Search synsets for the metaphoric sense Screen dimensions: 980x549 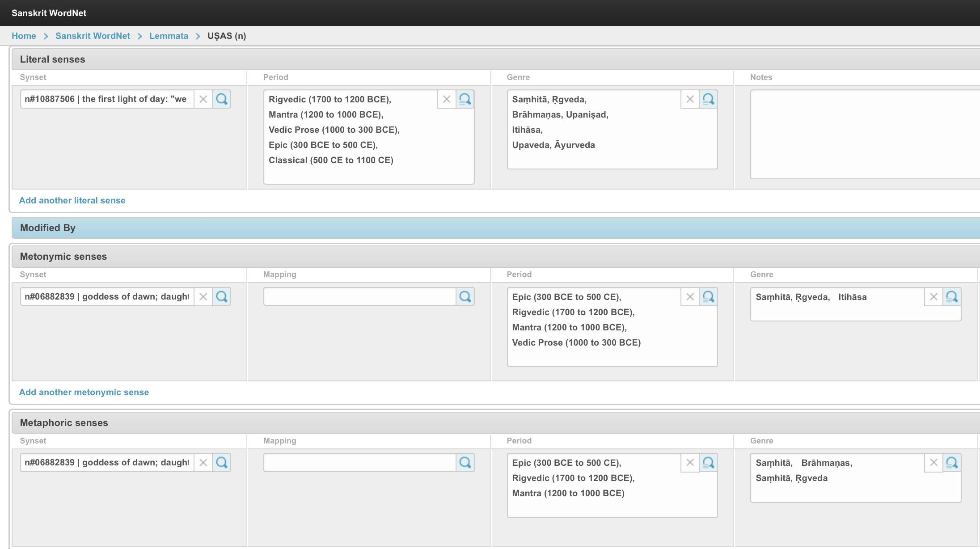pos(222,462)
